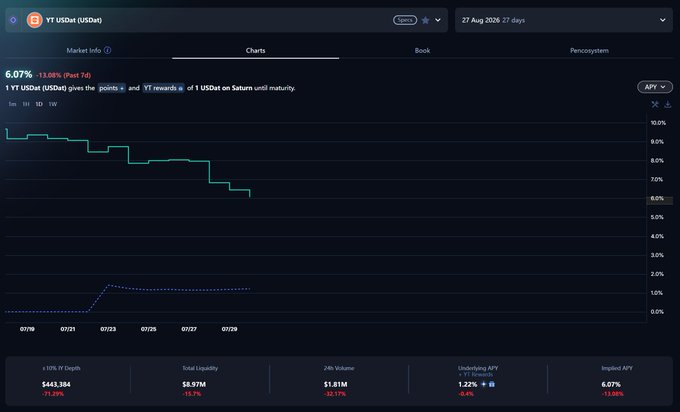Select the 1H chart interval
680x412 pixels.
pyautogui.click(x=26, y=104)
